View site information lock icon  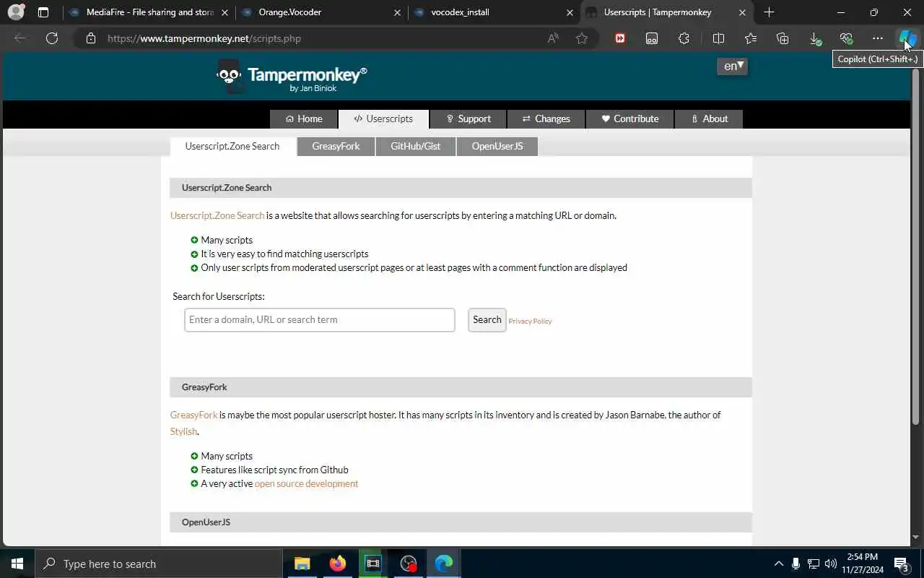[90, 38]
